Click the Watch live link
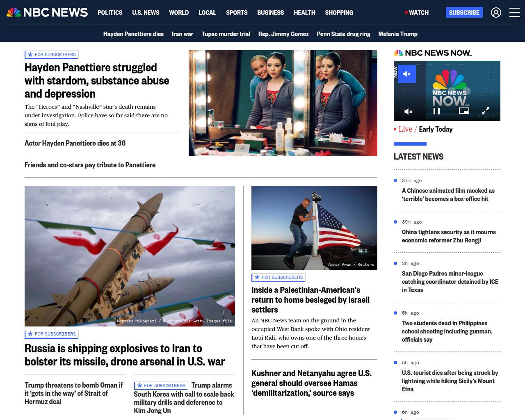The width and height of the screenshot is (525, 420). pyautogui.click(x=417, y=13)
